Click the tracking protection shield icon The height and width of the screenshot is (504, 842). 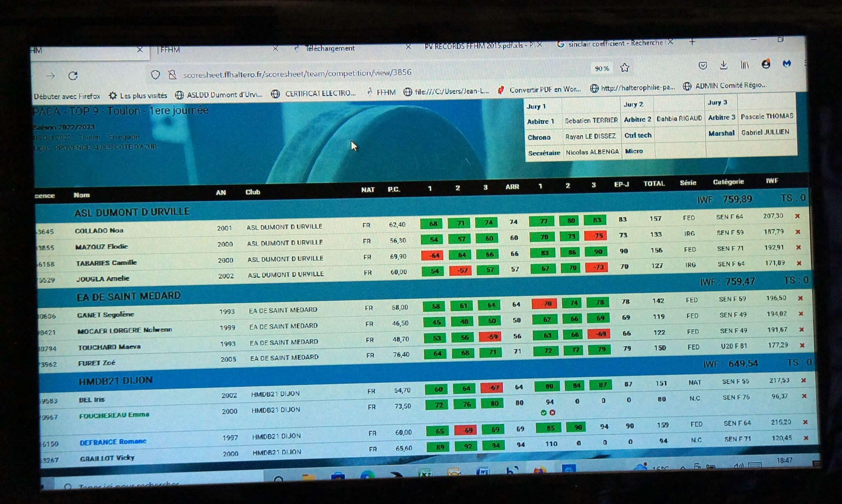[155, 75]
